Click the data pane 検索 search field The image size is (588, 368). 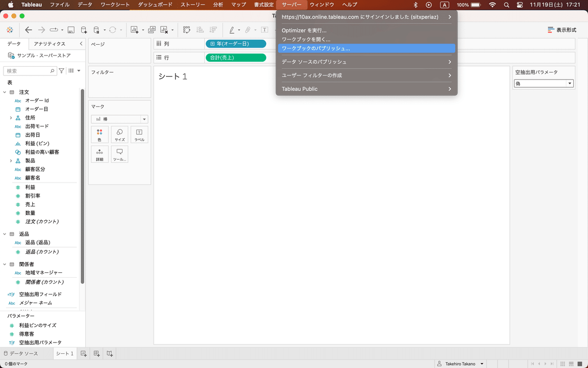pos(29,71)
